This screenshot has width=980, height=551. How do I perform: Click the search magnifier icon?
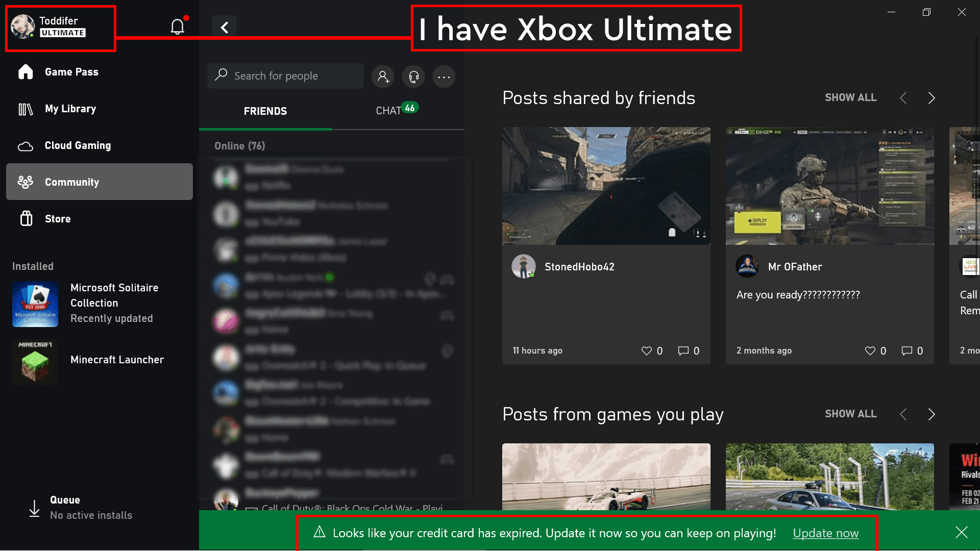point(221,75)
